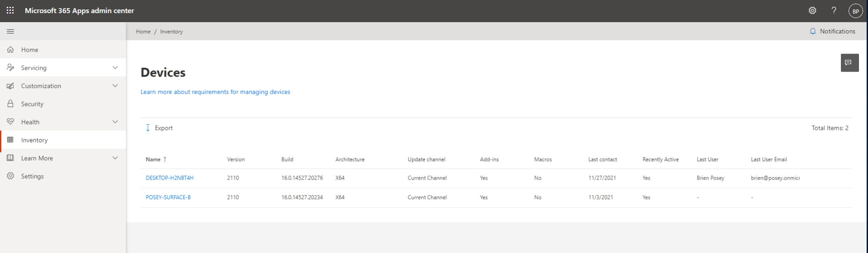Click the Learn More book icon
The width and height of the screenshot is (868, 253).
click(x=10, y=158)
